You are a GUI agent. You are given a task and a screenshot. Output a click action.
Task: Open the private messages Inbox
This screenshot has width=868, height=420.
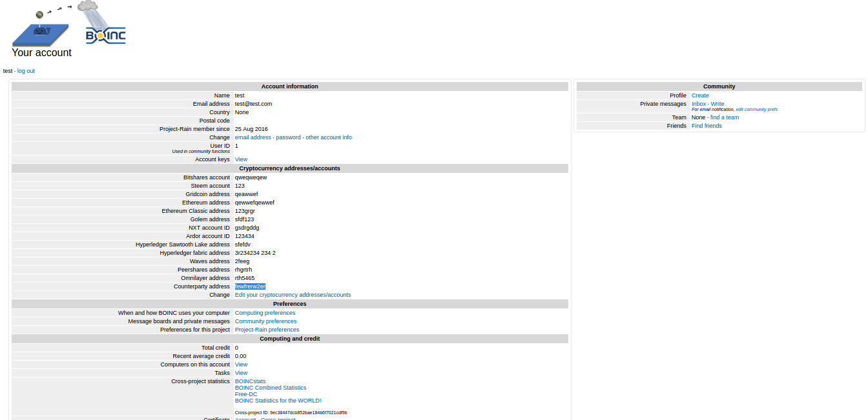[x=699, y=104]
